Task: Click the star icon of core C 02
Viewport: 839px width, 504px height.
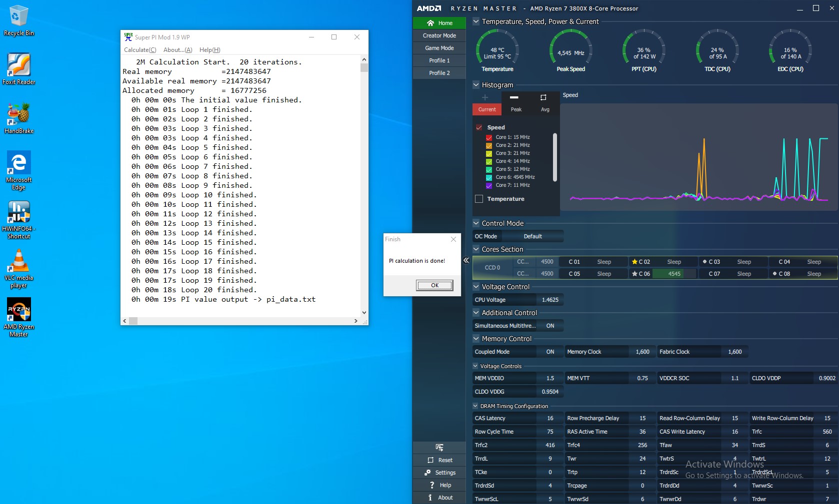Action: pos(634,262)
